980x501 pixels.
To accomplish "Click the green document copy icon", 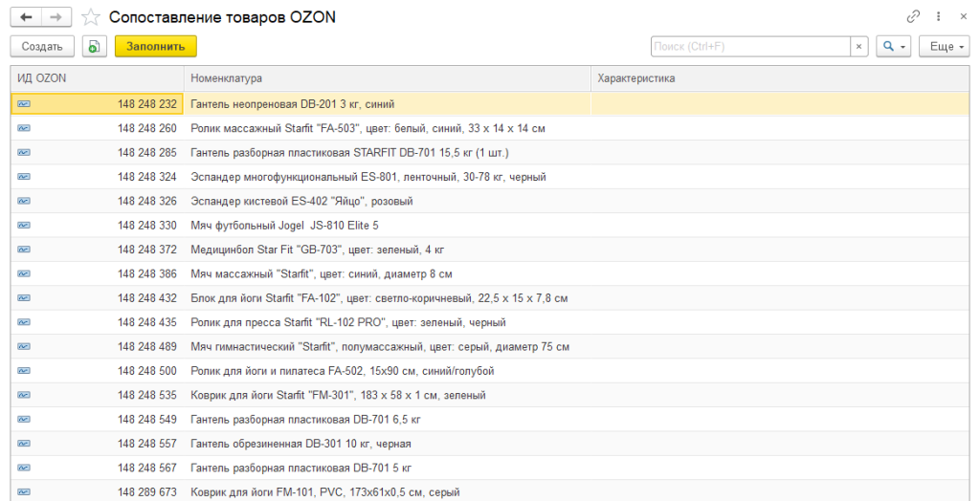I will 94,46.
